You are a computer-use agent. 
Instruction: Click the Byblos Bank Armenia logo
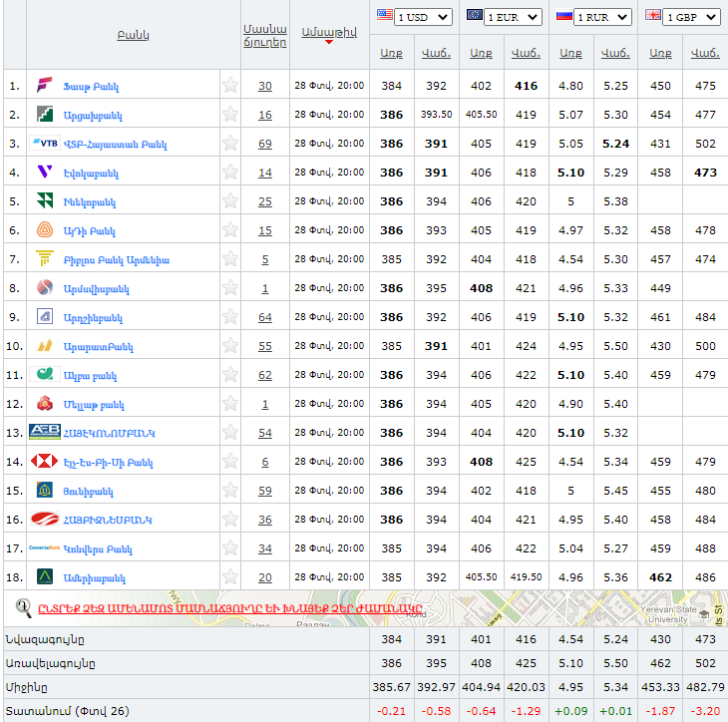click(x=45, y=258)
